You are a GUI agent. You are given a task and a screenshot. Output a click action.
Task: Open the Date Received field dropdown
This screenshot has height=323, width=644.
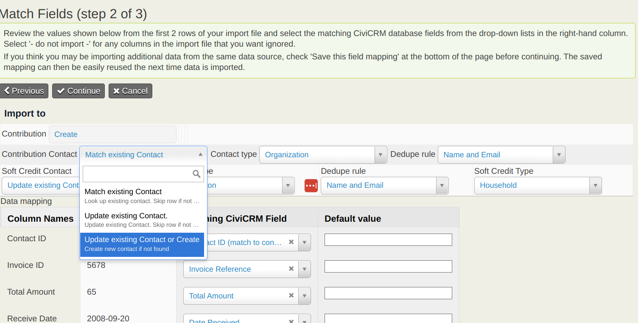305,319
